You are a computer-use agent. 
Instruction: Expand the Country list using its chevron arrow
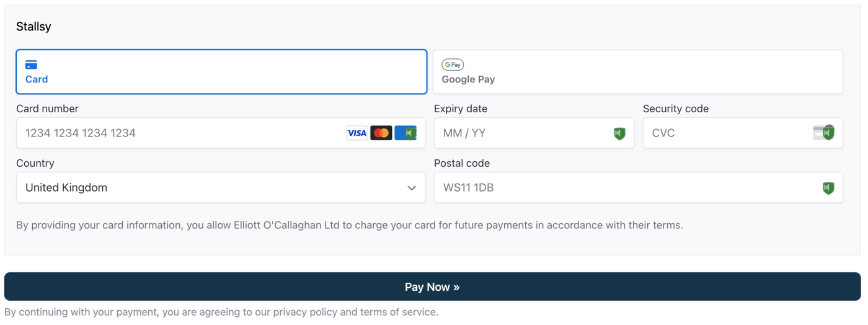411,188
